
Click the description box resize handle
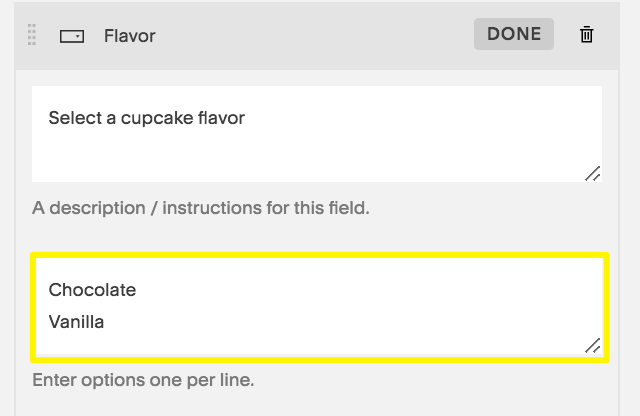pyautogui.click(x=592, y=173)
